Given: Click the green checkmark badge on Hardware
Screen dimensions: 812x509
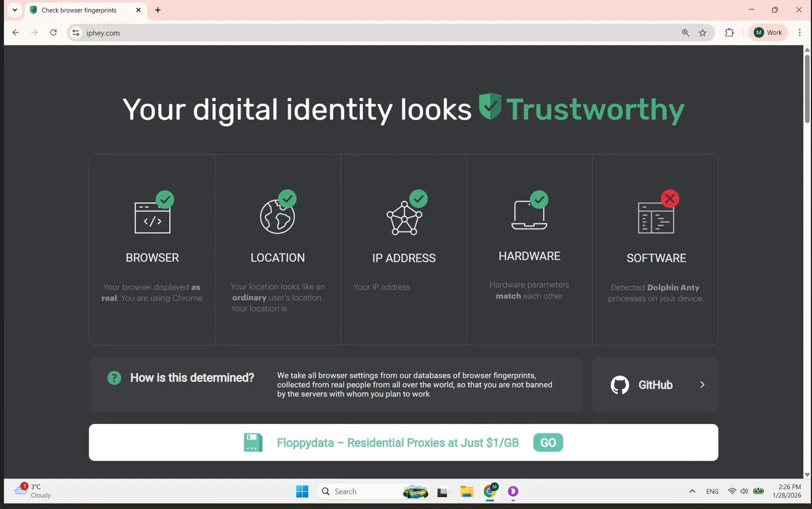Looking at the screenshot, I should [x=539, y=200].
